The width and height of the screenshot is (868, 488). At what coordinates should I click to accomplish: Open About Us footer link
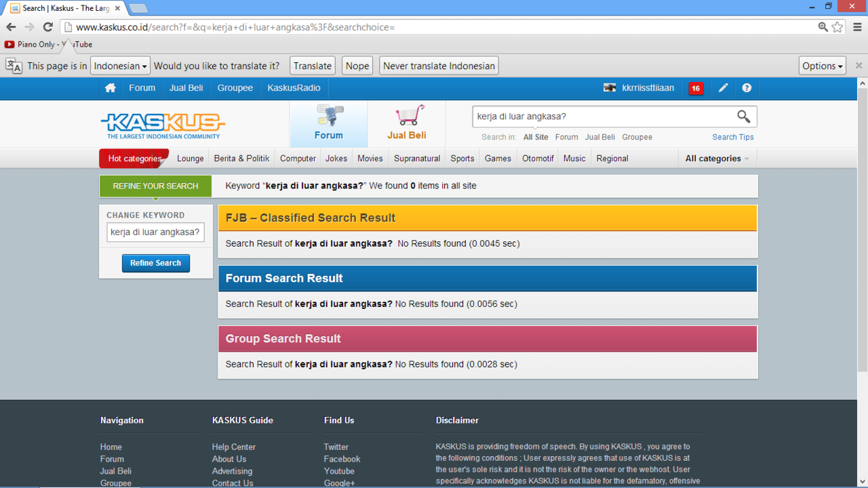(x=229, y=459)
